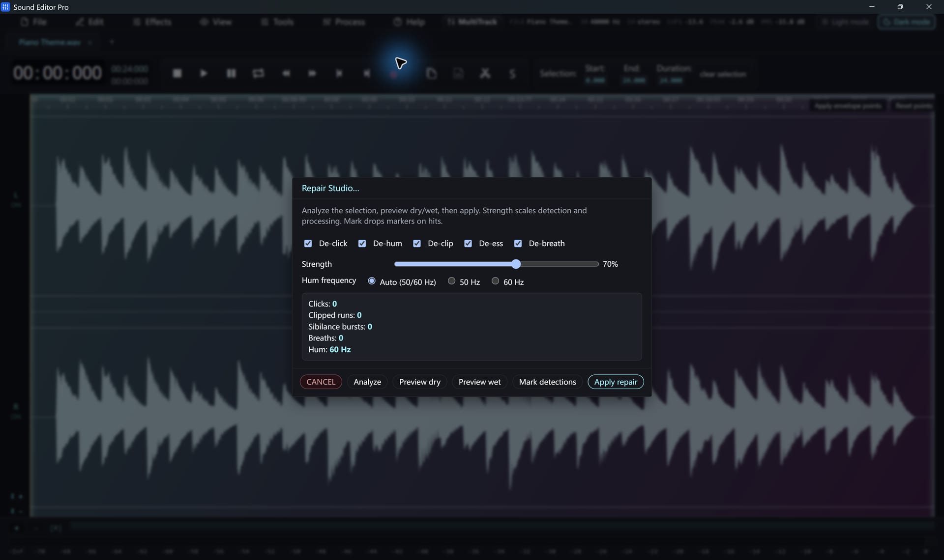Screen dimensions: 944x560
Task: Click the Play icon in transport bar
Action: point(204,73)
